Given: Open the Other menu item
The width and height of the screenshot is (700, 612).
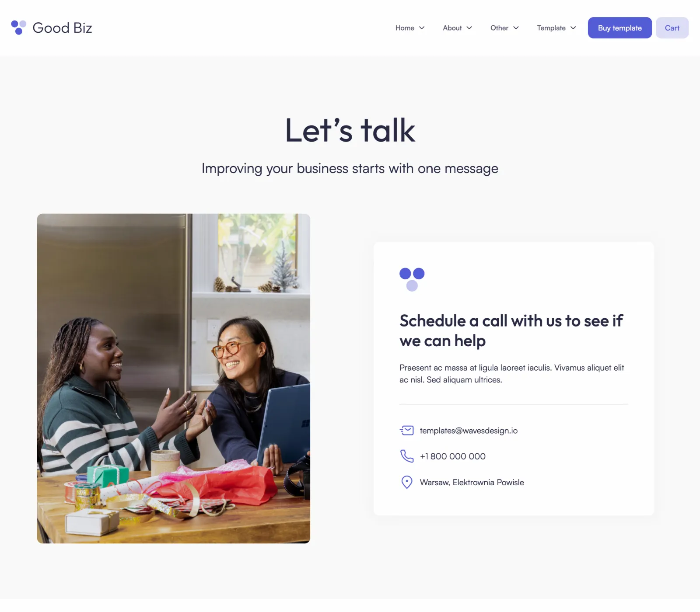Looking at the screenshot, I should 499,28.
